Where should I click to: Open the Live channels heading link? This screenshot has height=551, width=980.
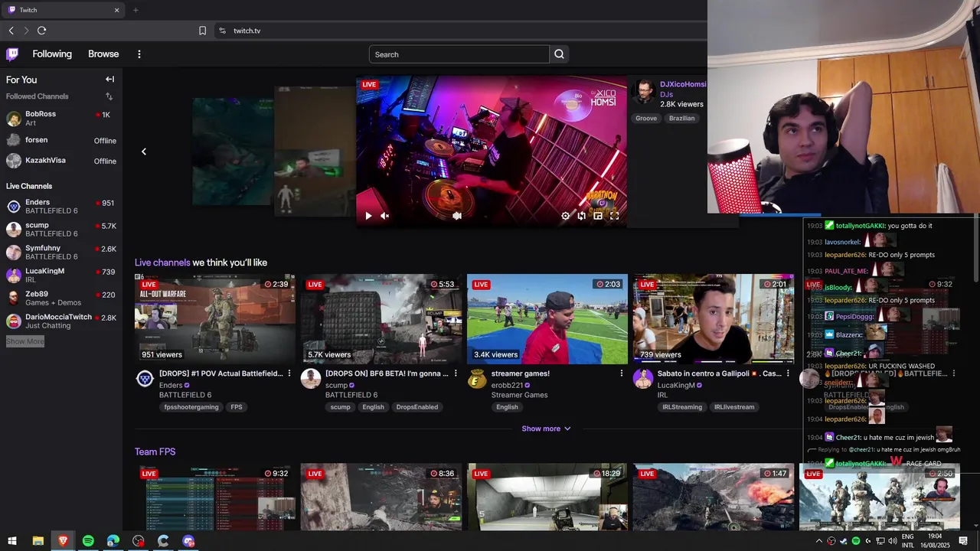coord(162,262)
